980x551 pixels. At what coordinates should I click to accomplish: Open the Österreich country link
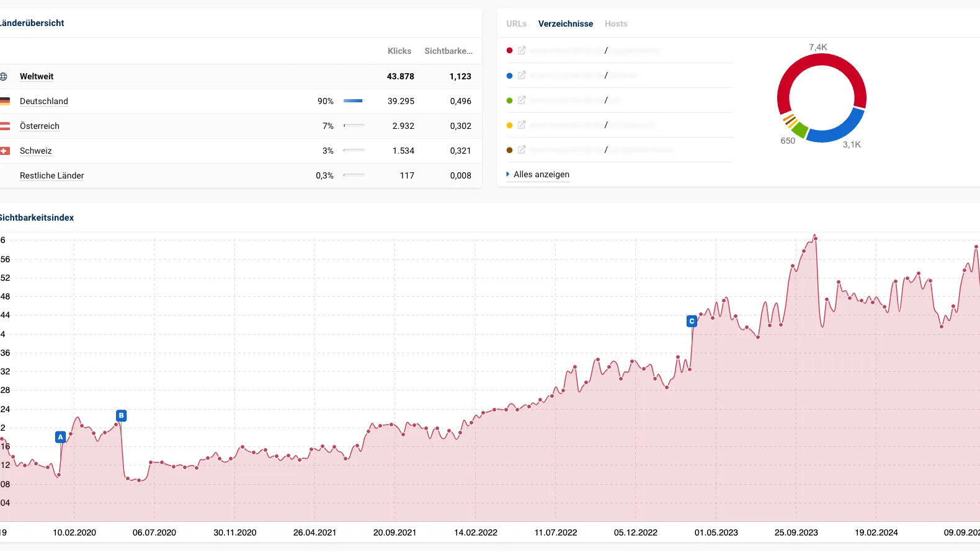[40, 126]
